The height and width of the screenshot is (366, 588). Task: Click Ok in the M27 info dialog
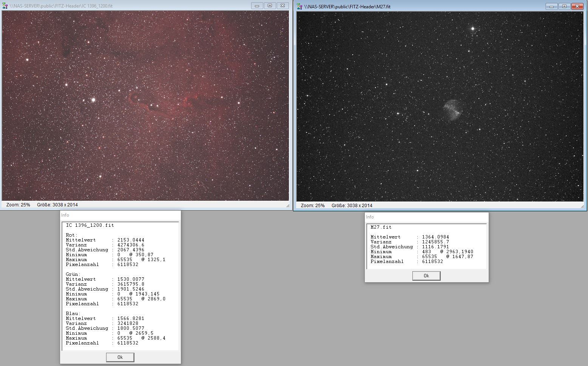point(426,276)
